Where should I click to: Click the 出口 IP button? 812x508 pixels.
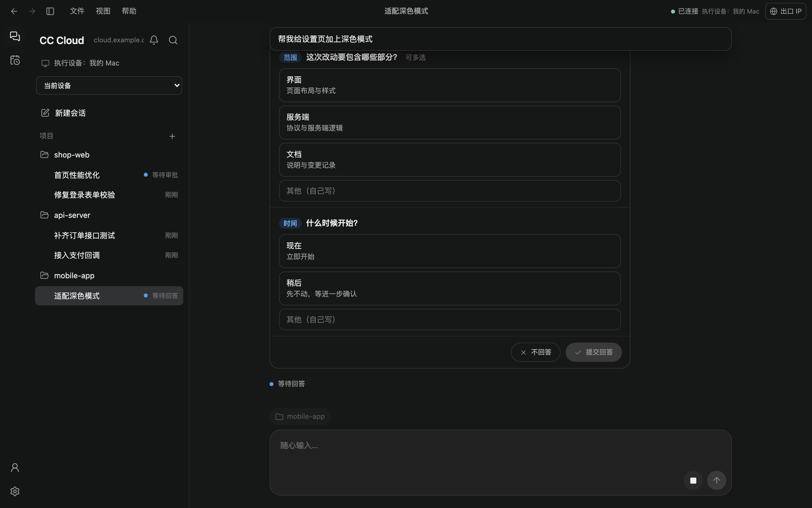(x=786, y=11)
